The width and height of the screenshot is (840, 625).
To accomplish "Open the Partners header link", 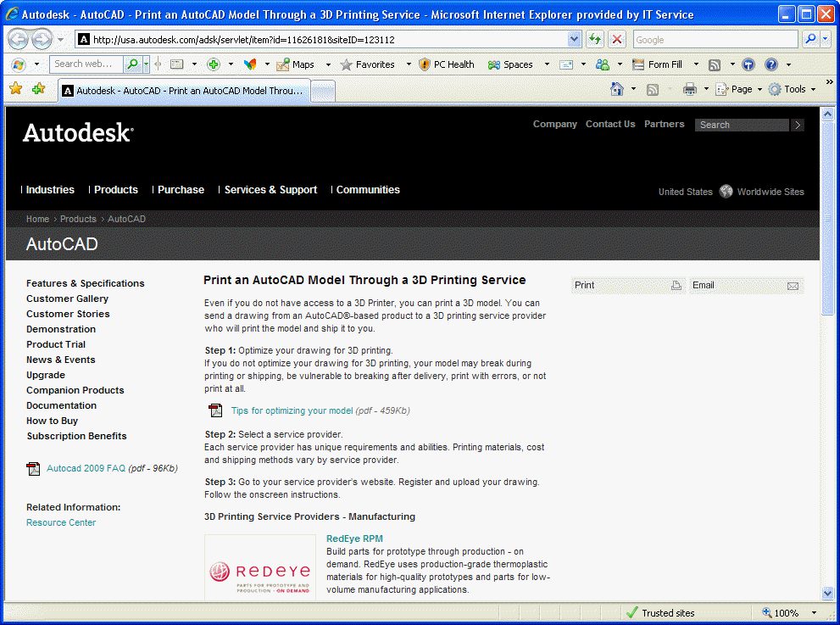I will pos(665,124).
